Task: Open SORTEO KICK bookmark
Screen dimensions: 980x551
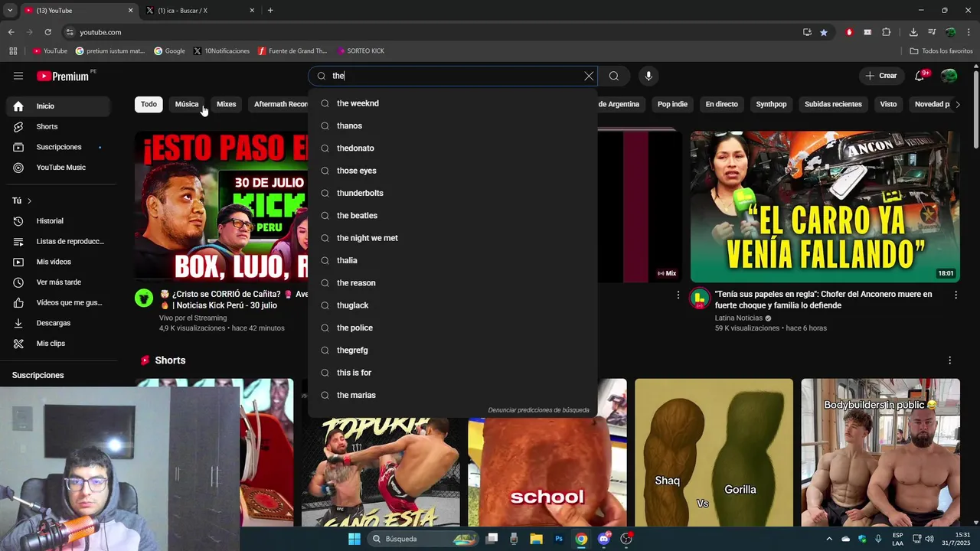Action: tap(360, 51)
